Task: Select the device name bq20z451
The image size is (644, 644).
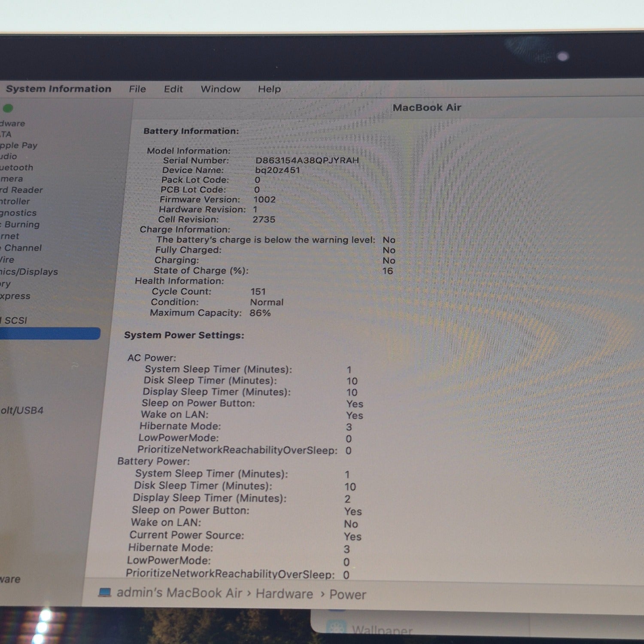Action: [277, 170]
